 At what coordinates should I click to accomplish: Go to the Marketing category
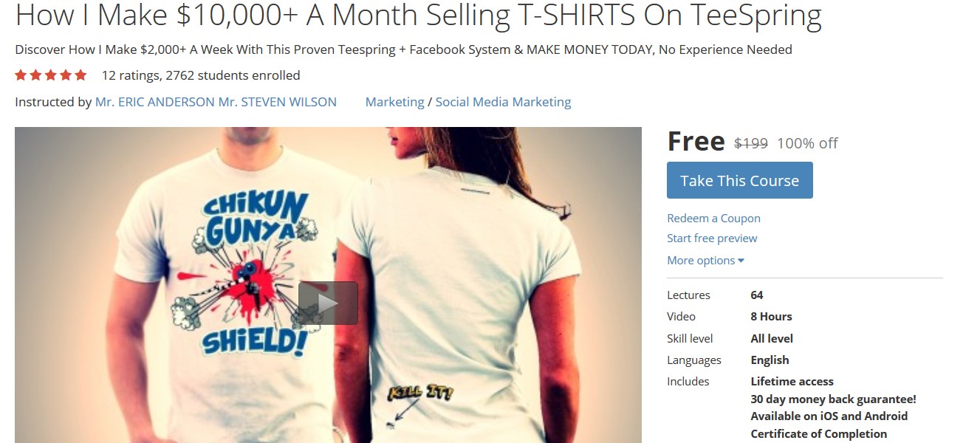tap(394, 102)
